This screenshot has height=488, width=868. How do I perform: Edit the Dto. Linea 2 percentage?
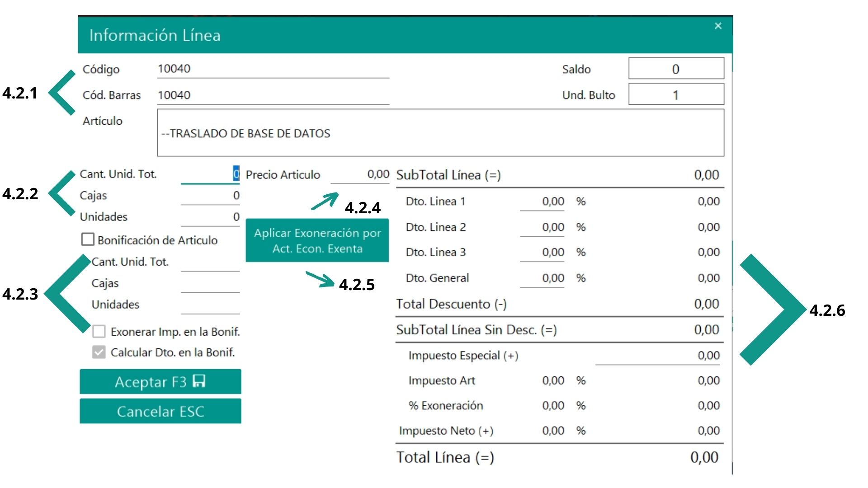point(542,227)
